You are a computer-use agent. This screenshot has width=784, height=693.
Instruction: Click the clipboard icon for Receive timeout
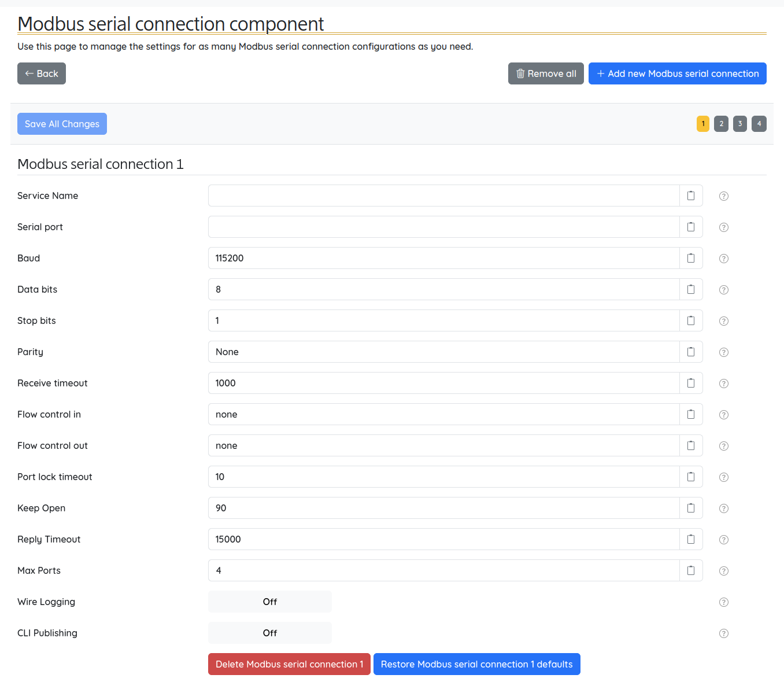pos(691,383)
